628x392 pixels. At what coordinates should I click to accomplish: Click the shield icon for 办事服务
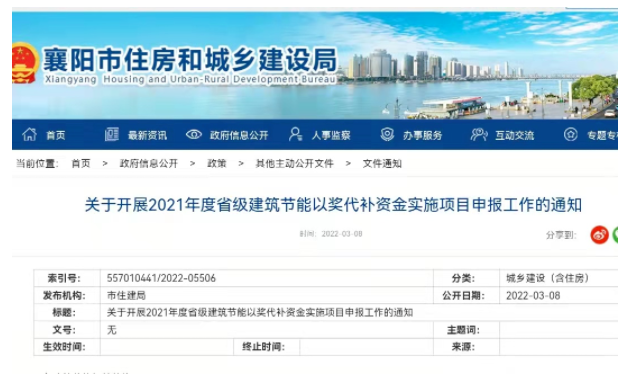[x=387, y=135]
